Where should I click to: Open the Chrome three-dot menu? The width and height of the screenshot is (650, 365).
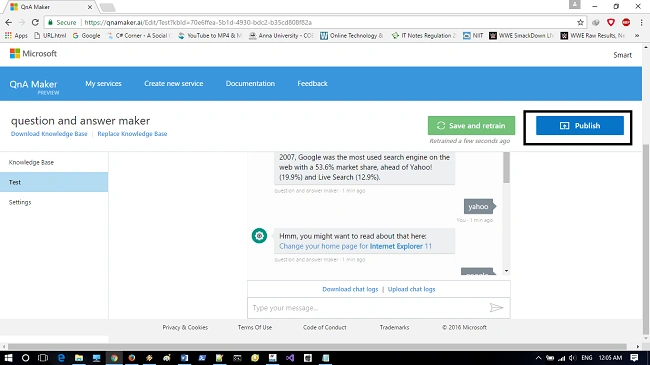641,22
